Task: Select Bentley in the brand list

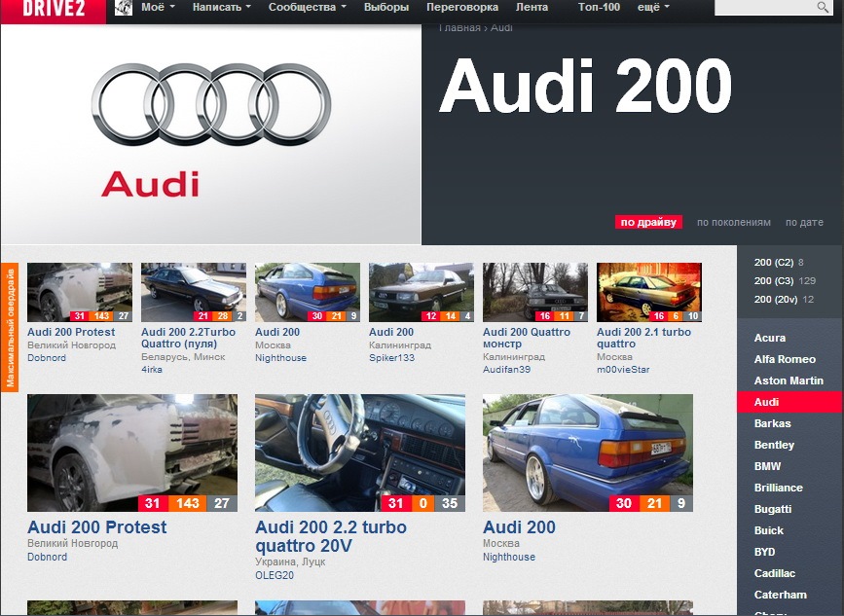Action: [774, 445]
